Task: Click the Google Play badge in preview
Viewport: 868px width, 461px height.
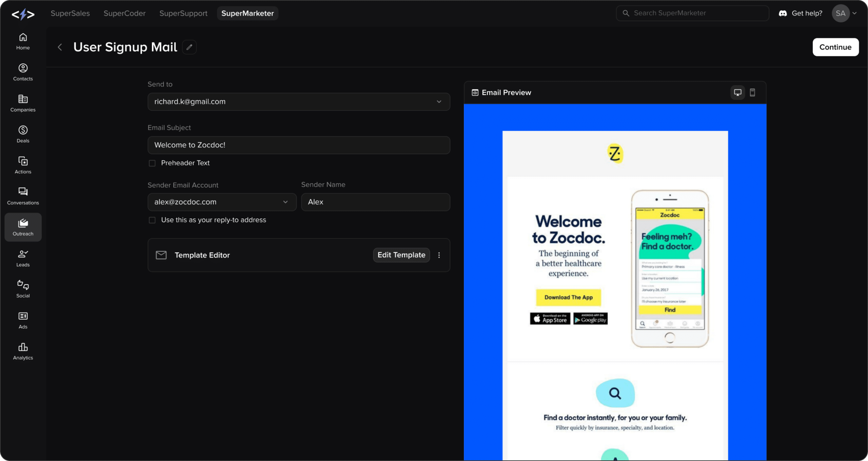Action: pos(591,319)
